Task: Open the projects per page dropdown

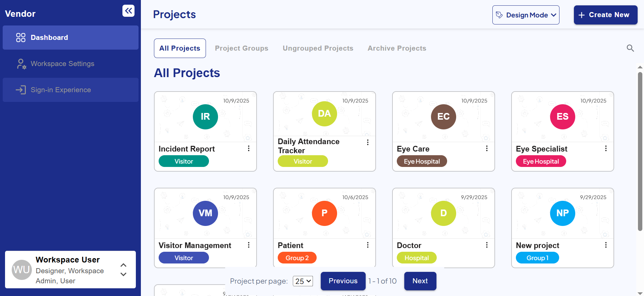Action: click(x=303, y=281)
